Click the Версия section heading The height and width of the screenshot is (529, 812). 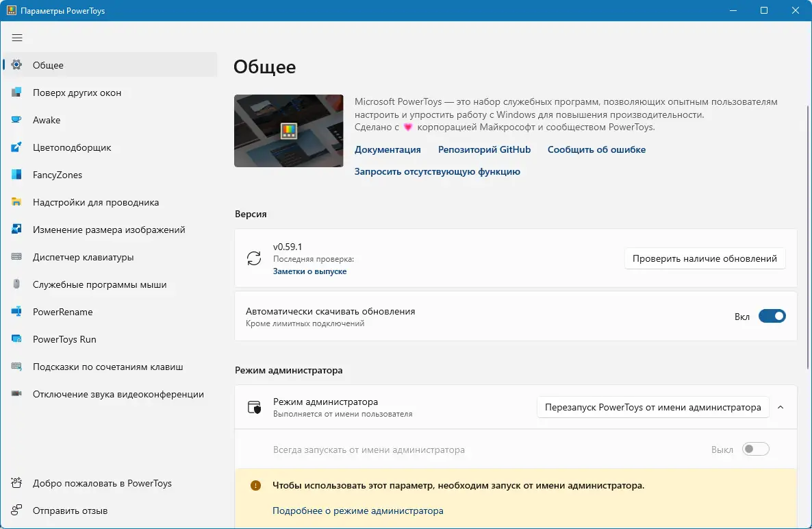coord(251,214)
